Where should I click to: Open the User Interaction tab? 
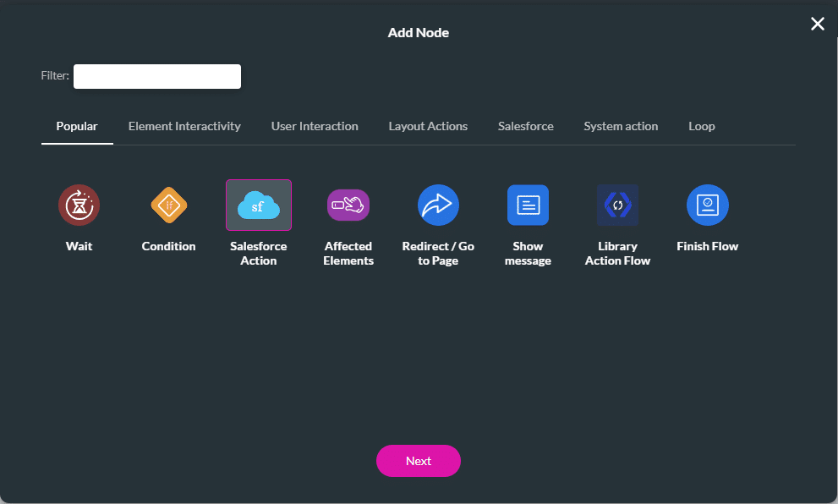315,126
